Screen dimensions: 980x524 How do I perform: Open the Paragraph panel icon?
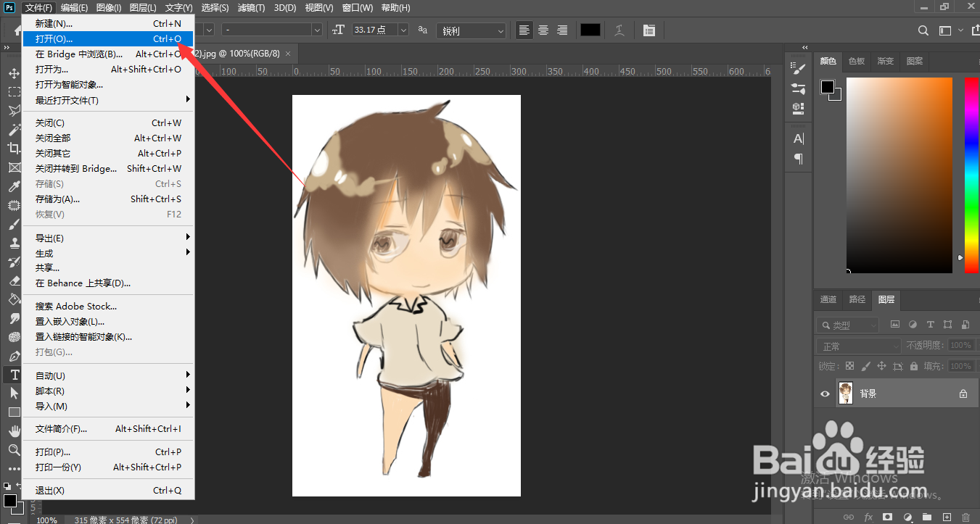point(798,158)
